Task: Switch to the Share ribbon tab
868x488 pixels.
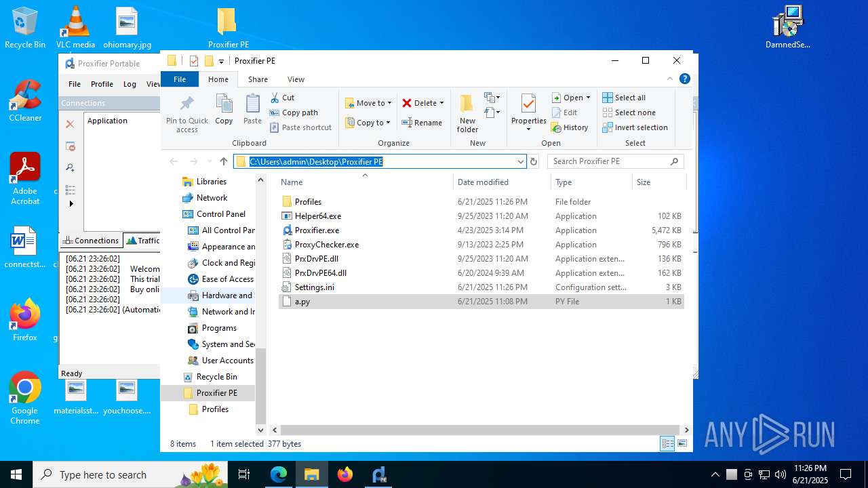Action: click(258, 79)
